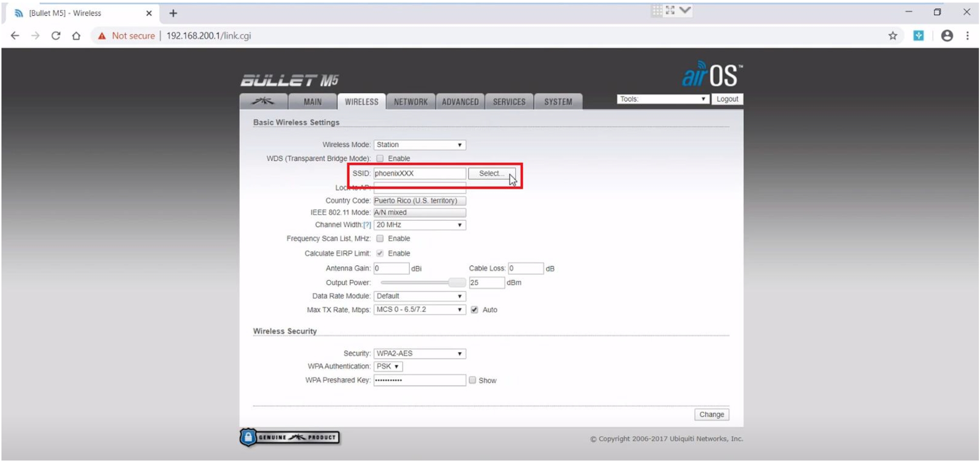Switch to the WIRELESS tab
Viewport: 980px width, 462px height.
[x=362, y=102]
